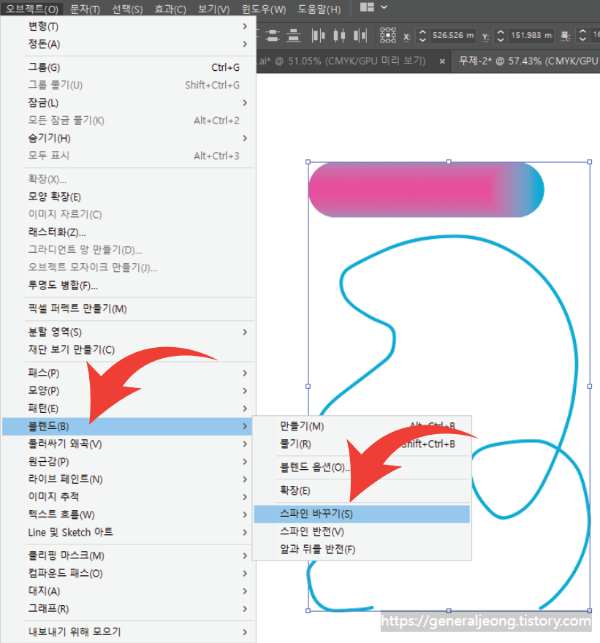The width and height of the screenshot is (600, 643).
Task: Open the 컴파운드 패스(O) submenu
Action: pyautogui.click(x=129, y=573)
